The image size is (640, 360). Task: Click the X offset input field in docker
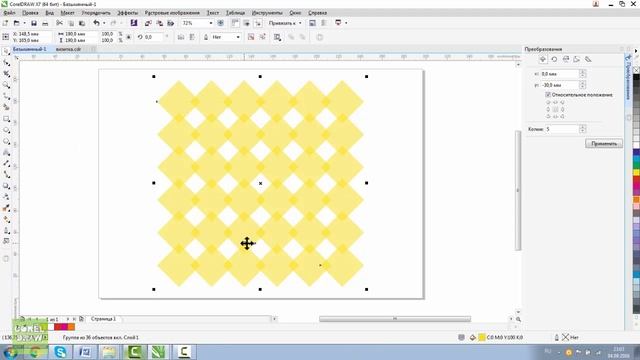[559, 74]
